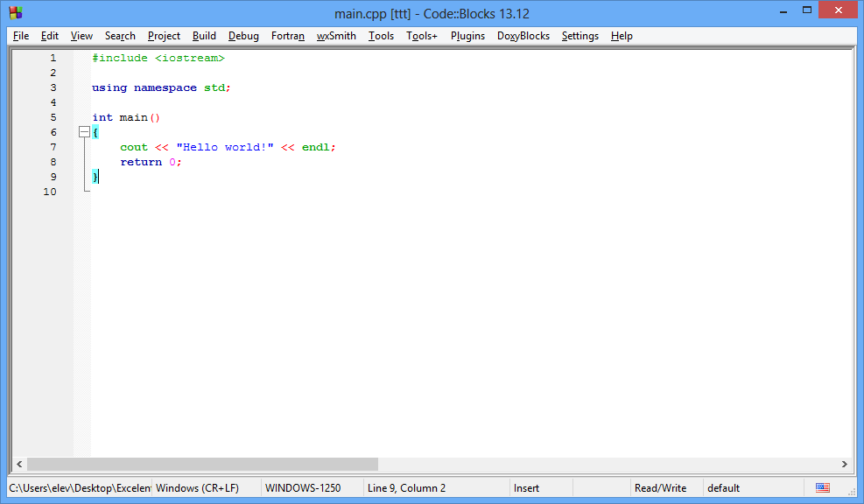Click the default profile label in status bar
Screen dimensions: 864x504
[x=723, y=488]
